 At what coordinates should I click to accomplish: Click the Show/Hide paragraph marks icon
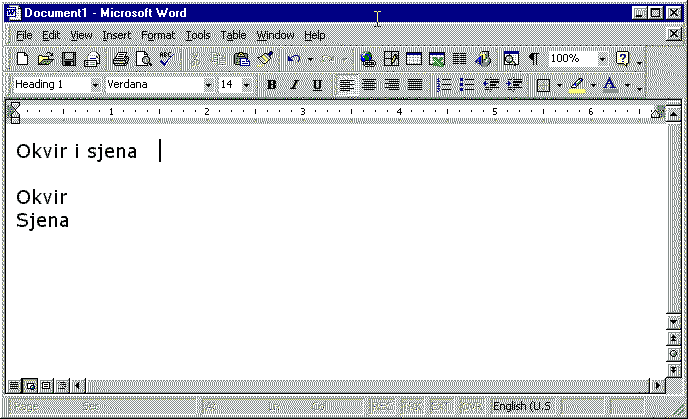click(533, 60)
